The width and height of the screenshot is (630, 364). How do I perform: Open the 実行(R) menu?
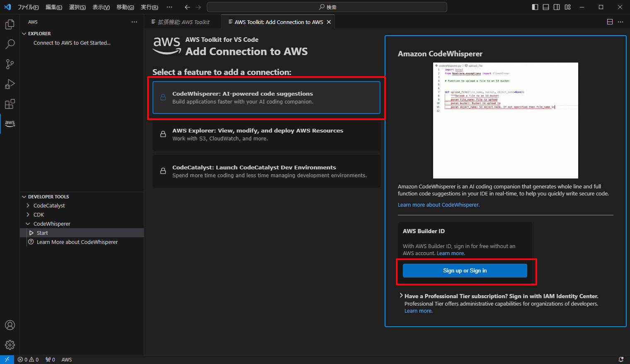coord(149,7)
